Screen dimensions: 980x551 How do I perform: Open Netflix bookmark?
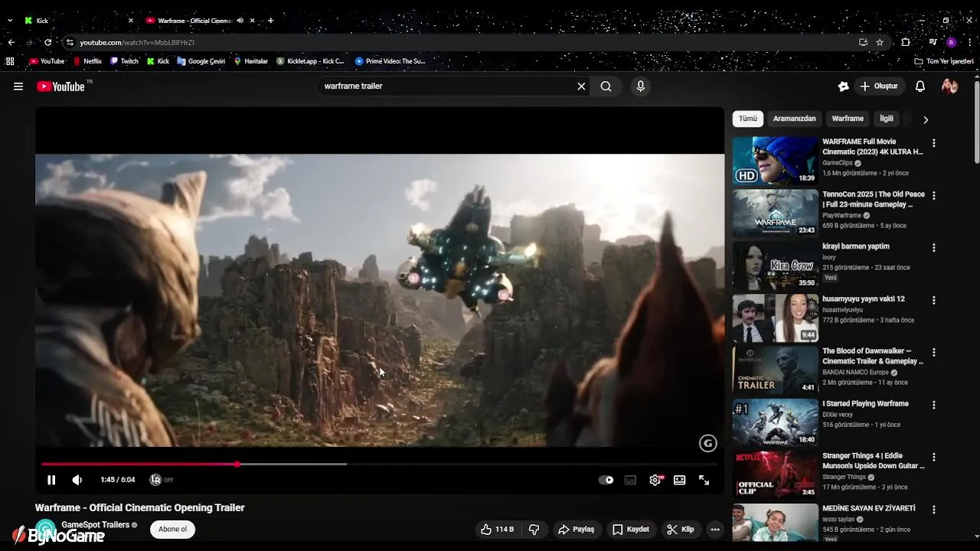[87, 61]
